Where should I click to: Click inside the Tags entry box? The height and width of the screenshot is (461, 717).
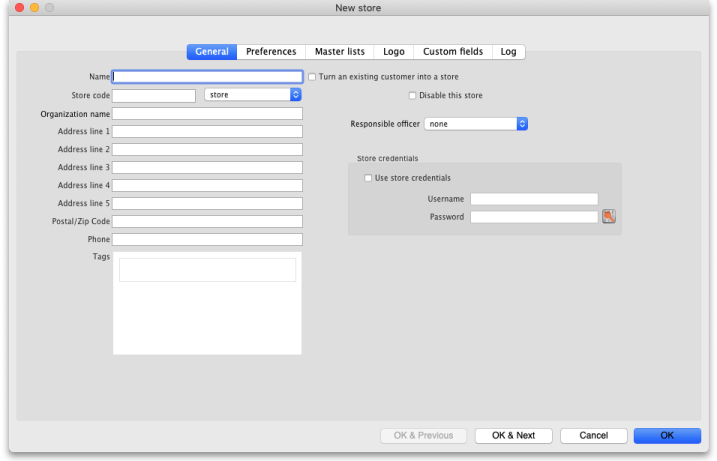(x=207, y=270)
